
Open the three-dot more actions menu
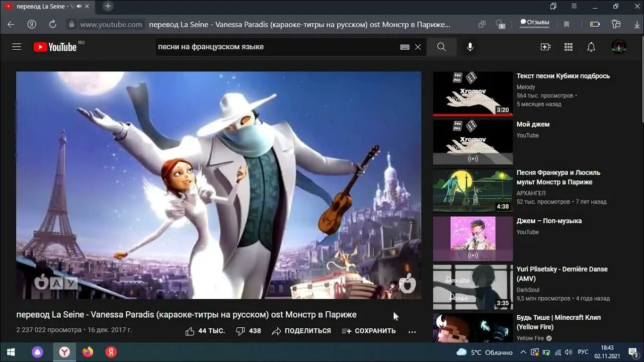[412, 331]
